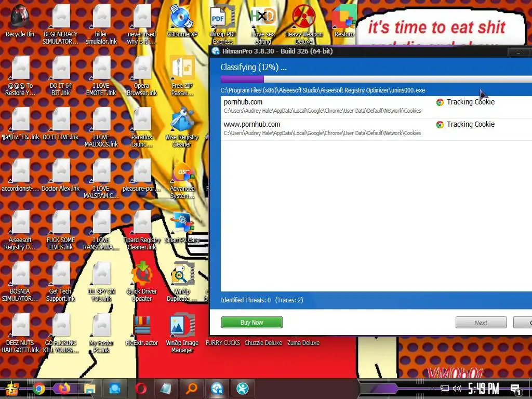Click the 5:49 PM clock
532x399 pixels.
point(484,389)
